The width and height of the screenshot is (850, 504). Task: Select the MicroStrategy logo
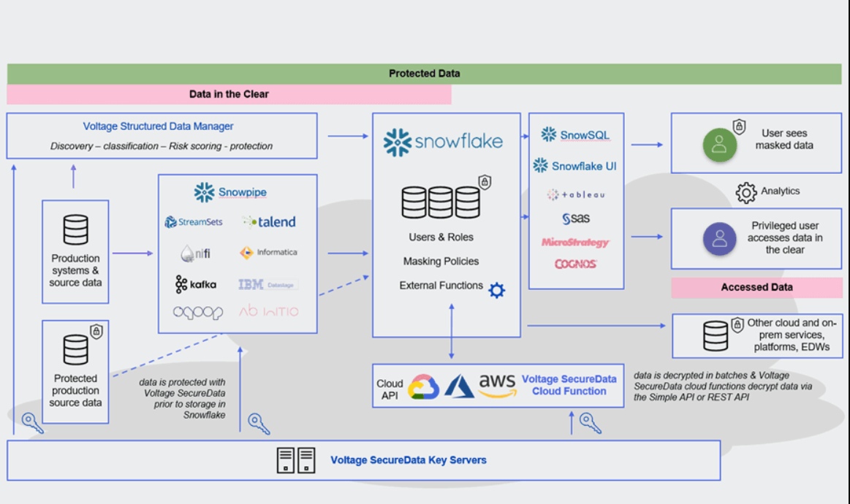point(575,242)
